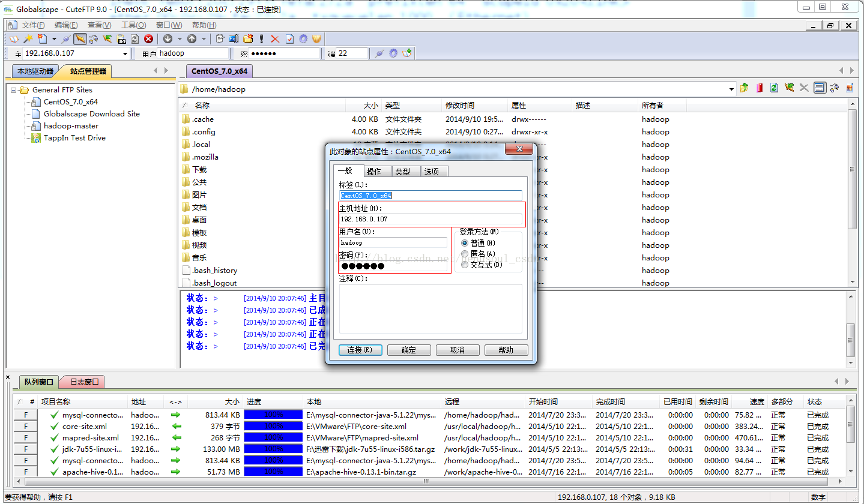Open properties with the checkmark page icon
The height and width of the screenshot is (504, 864).
(x=289, y=39)
